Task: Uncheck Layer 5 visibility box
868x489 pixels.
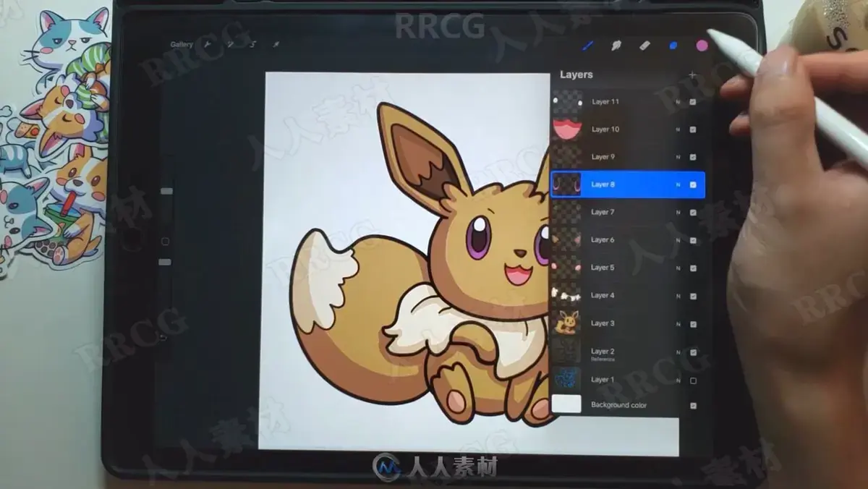Action: (x=693, y=268)
